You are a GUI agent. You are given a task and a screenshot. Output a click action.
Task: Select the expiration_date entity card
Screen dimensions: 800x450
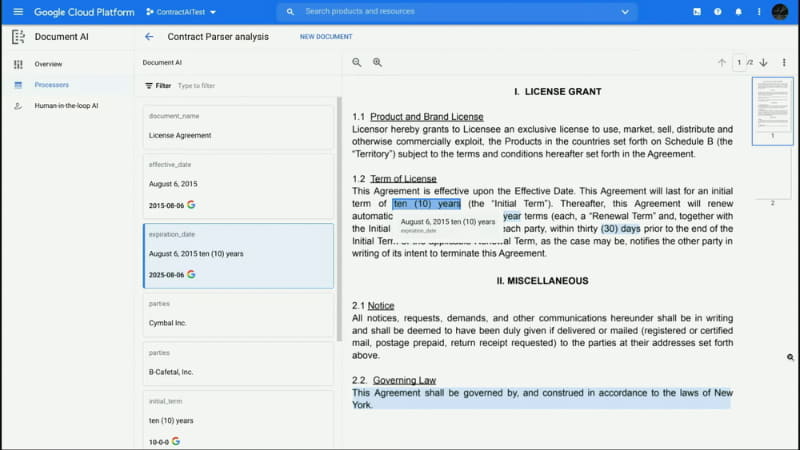[x=238, y=256]
